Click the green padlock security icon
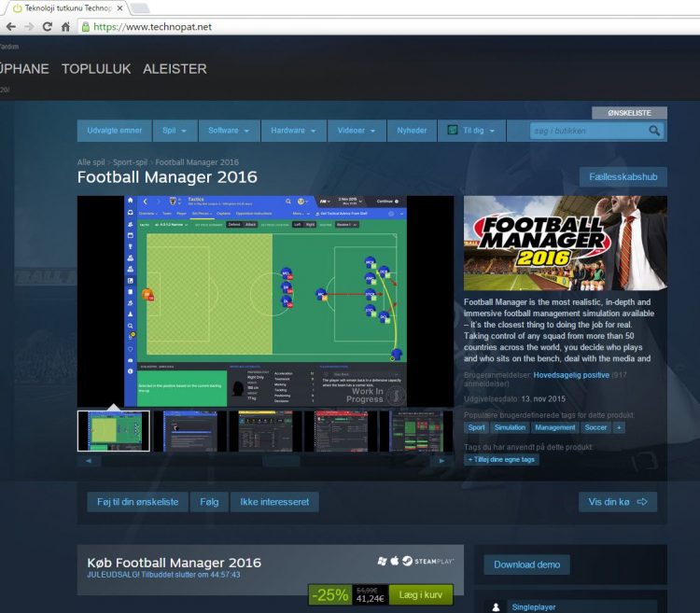The width and height of the screenshot is (700, 613). coord(86,27)
